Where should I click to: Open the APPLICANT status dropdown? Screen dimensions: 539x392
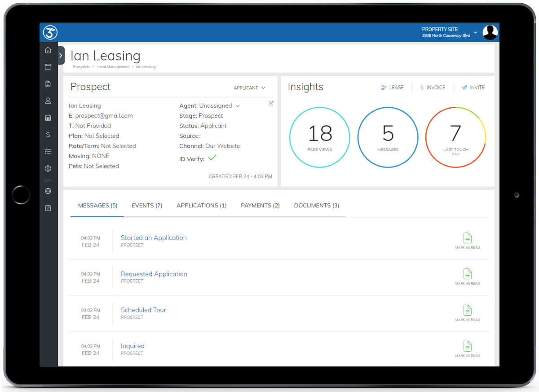[249, 88]
